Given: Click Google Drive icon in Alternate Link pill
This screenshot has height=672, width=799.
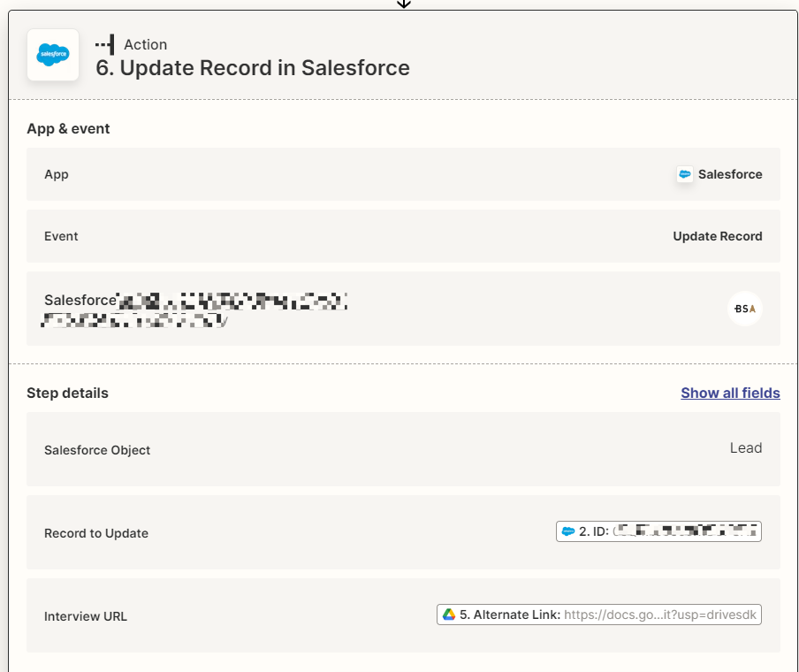Looking at the screenshot, I should pos(449,615).
